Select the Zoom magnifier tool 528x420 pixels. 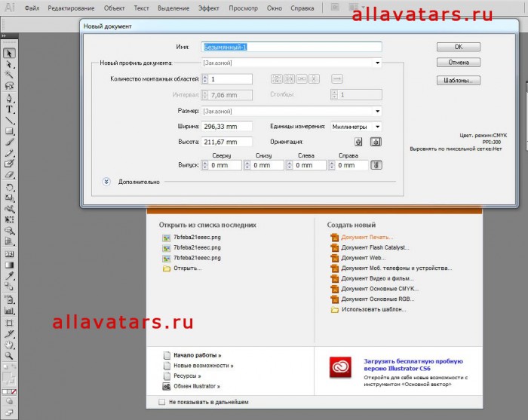[x=10, y=354]
